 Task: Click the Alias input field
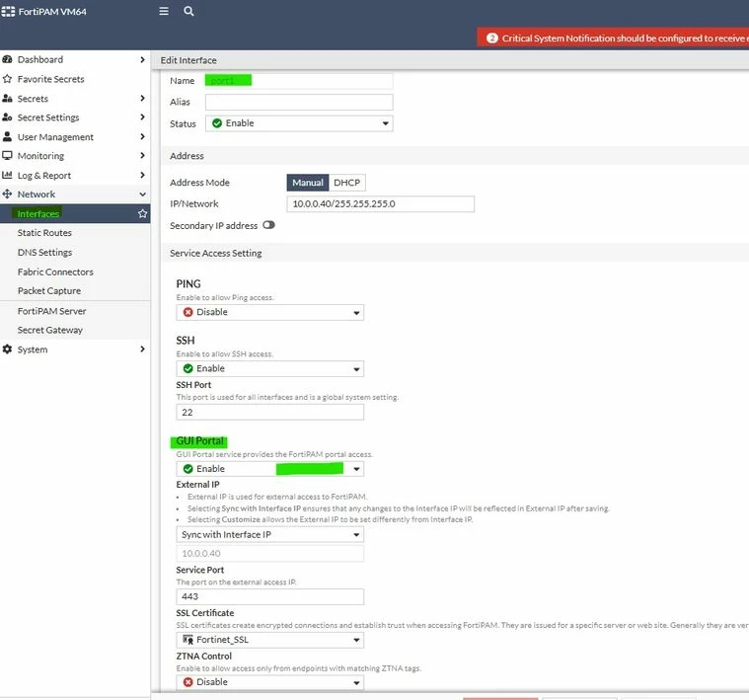point(299,103)
